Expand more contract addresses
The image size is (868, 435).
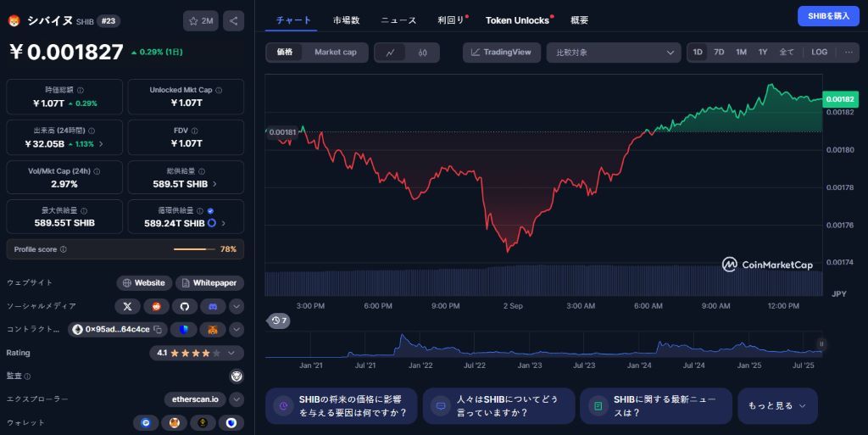(x=236, y=329)
